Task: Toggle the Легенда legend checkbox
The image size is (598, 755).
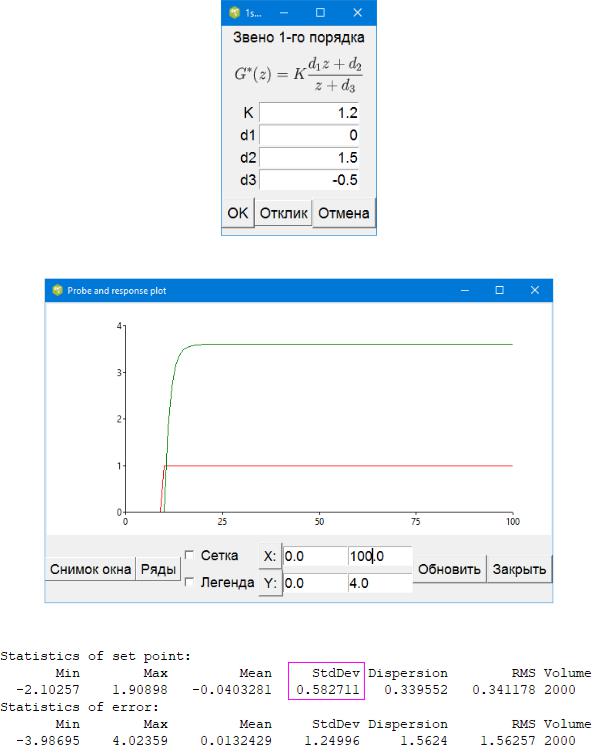Action: coord(189,582)
